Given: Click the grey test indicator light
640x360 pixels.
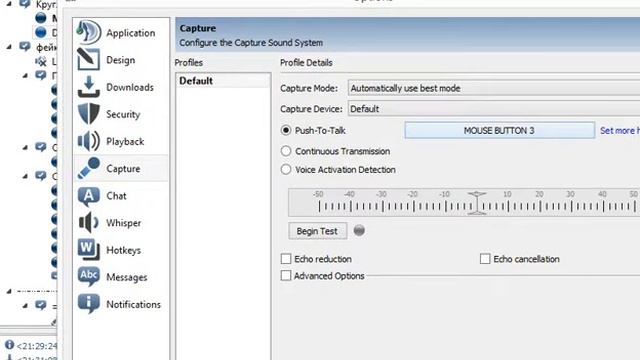Looking at the screenshot, I should pyautogui.click(x=359, y=231).
